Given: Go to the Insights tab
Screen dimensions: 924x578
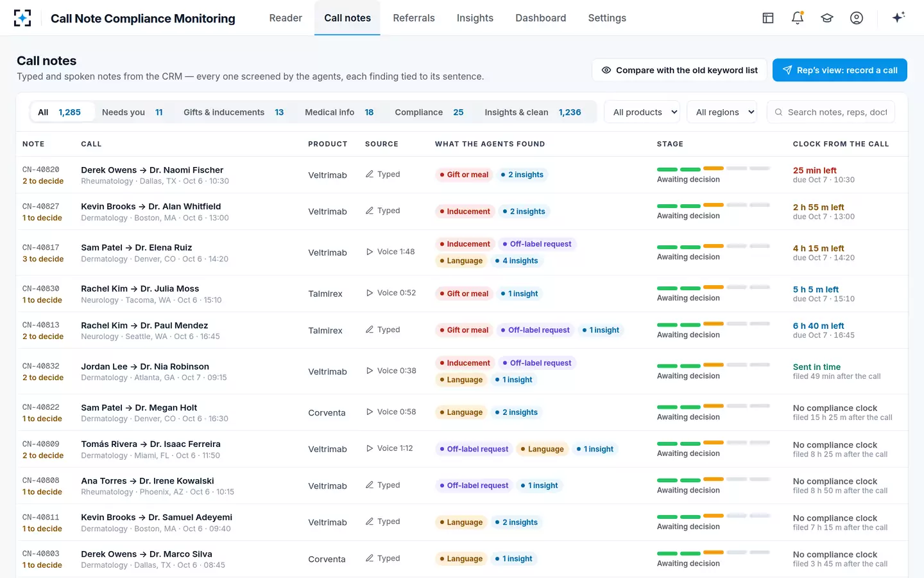Looking at the screenshot, I should tap(475, 18).
